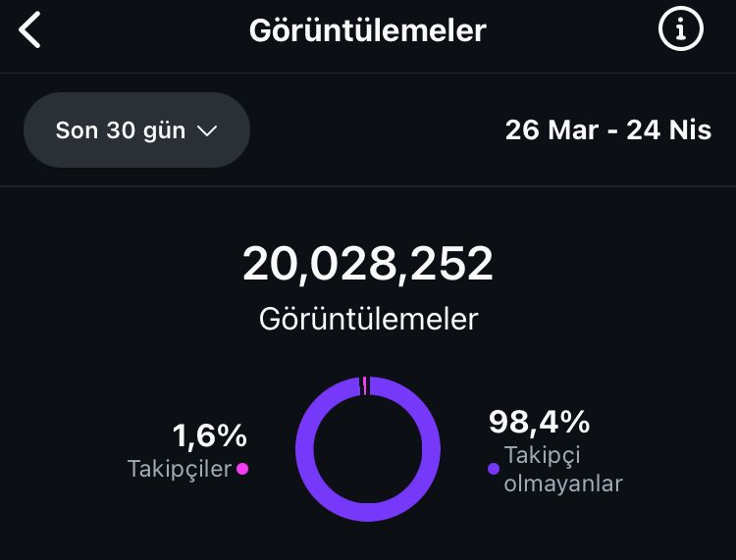
Task: Click the pink Takipçiler legend dot
Action: point(242,469)
